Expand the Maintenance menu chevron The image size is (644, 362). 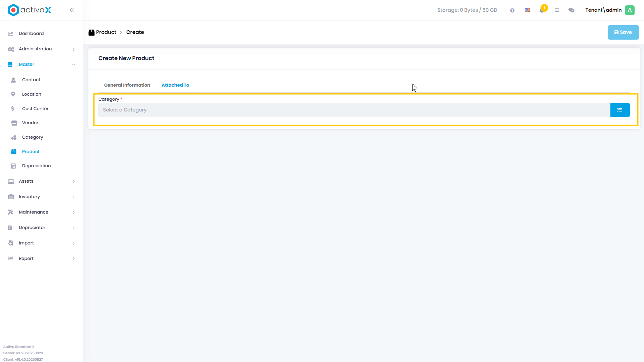(74, 213)
